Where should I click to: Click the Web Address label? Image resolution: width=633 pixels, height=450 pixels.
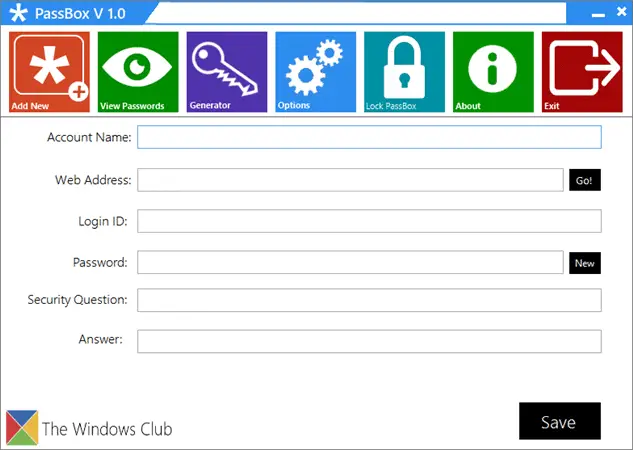pyautogui.click(x=93, y=180)
